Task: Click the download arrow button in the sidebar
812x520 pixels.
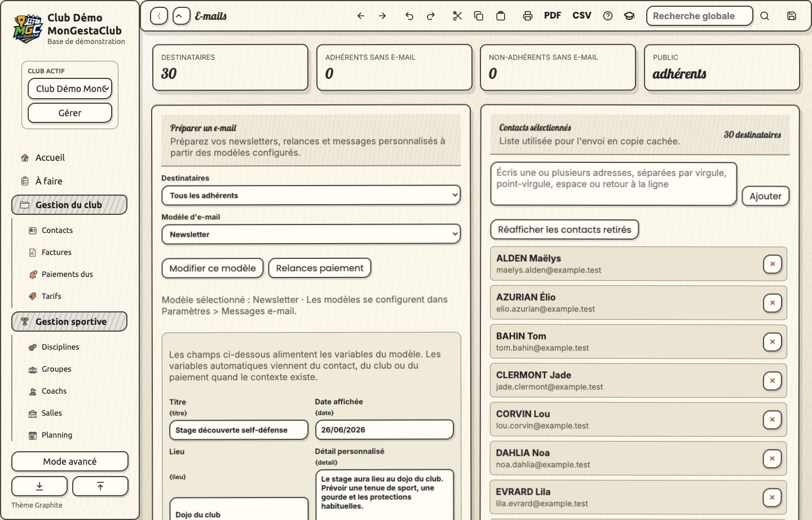Action: click(39, 486)
